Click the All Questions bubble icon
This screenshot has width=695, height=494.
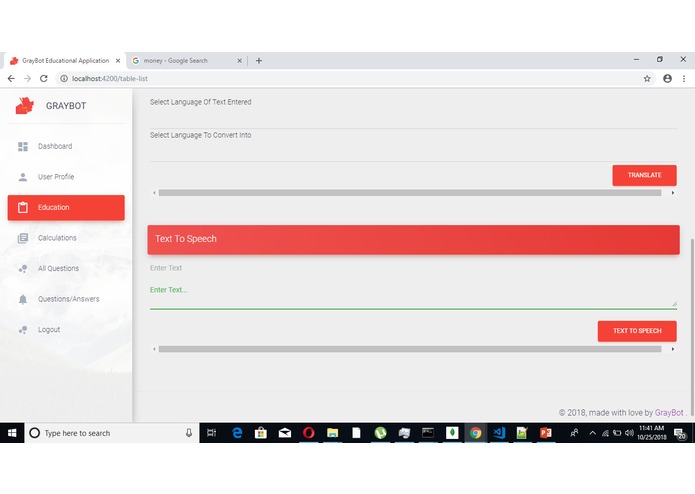(23, 268)
